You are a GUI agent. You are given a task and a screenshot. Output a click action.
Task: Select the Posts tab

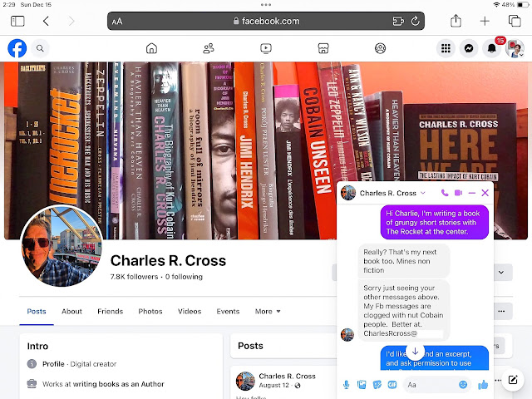coord(37,311)
